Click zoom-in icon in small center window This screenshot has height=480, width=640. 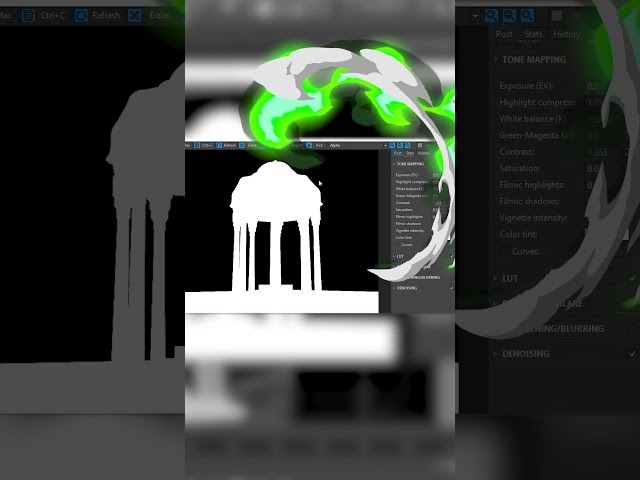pos(392,145)
